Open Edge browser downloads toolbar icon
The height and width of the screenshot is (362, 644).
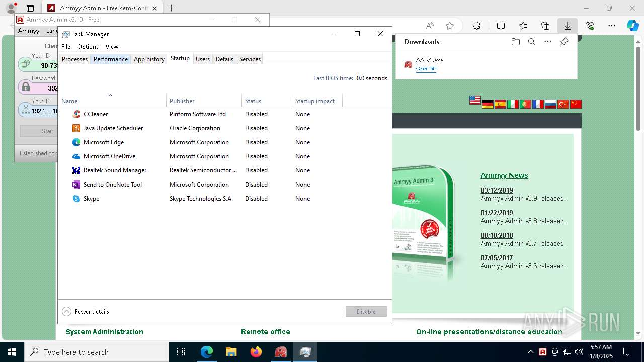pyautogui.click(x=567, y=26)
